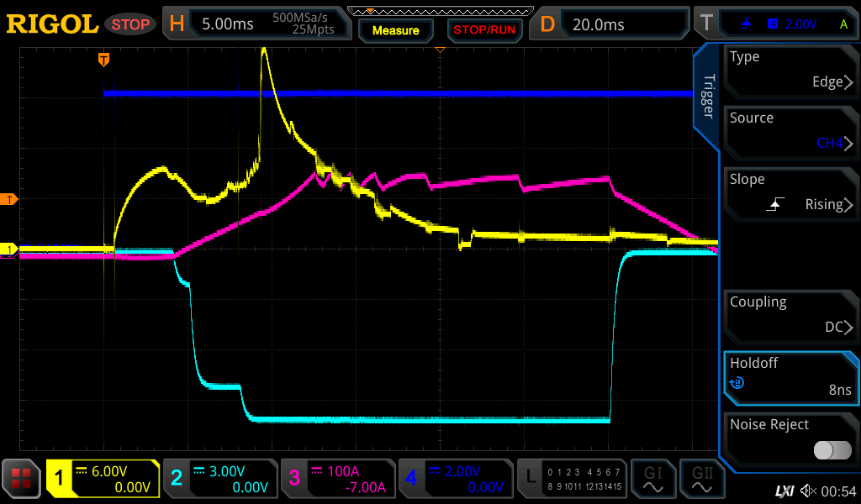Expand the trigger Type Edge selector

click(x=790, y=71)
